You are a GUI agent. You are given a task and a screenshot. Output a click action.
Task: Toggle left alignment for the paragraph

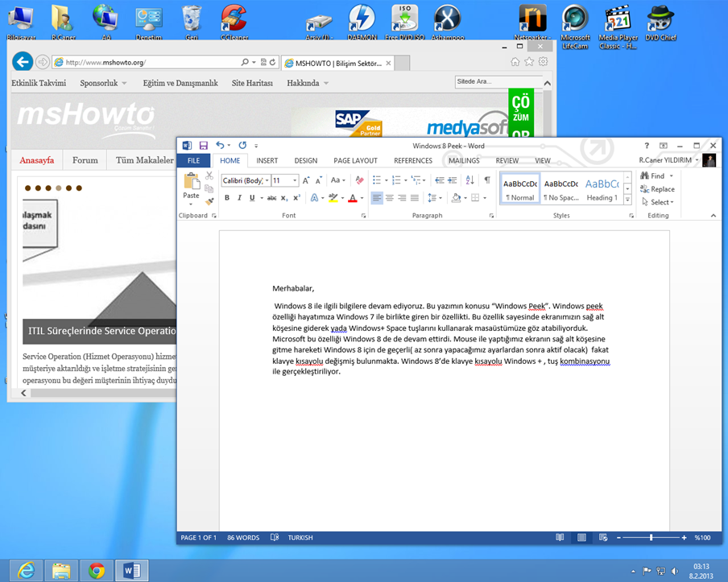[x=377, y=198]
